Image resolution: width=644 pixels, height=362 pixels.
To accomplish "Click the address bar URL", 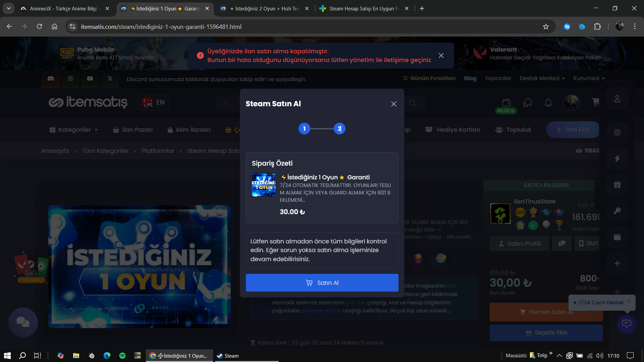I will click(x=161, y=26).
